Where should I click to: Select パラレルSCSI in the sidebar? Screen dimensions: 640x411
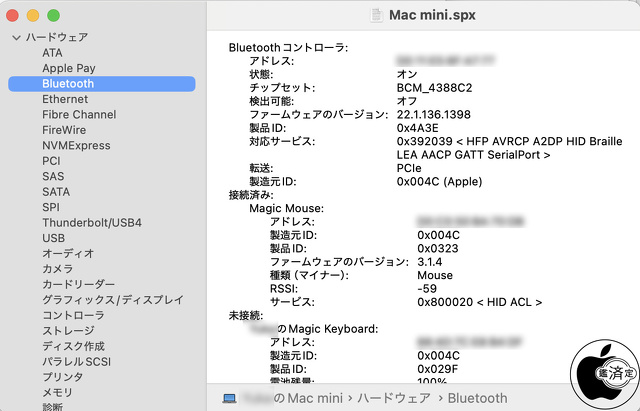tap(76, 362)
